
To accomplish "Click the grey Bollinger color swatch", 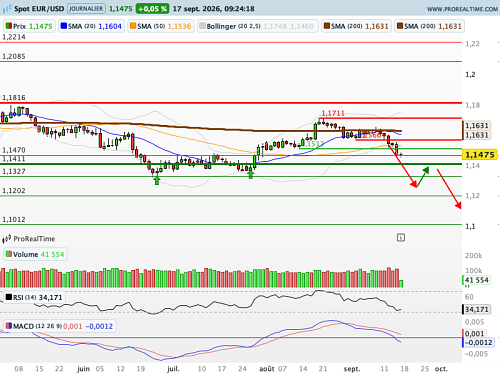I will point(202,26).
